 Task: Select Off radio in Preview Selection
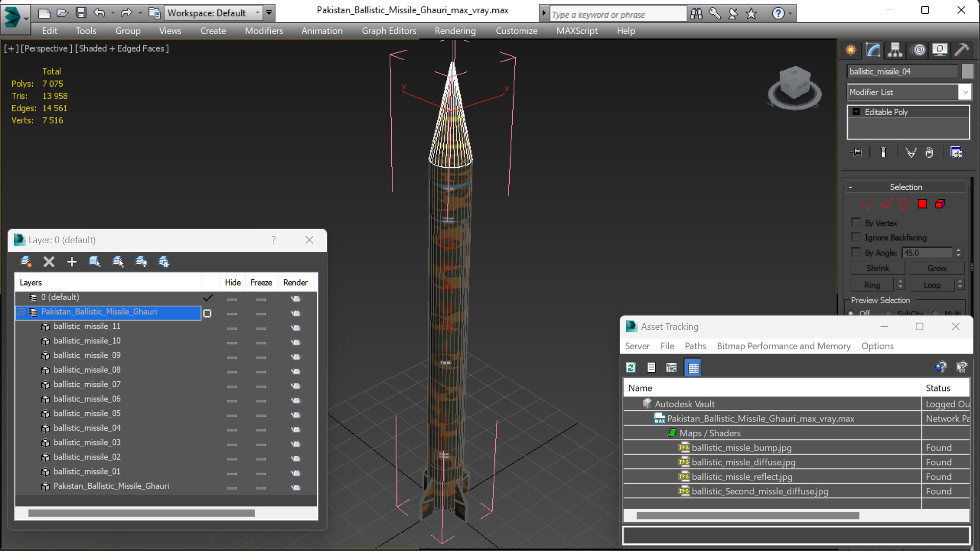[x=851, y=313]
